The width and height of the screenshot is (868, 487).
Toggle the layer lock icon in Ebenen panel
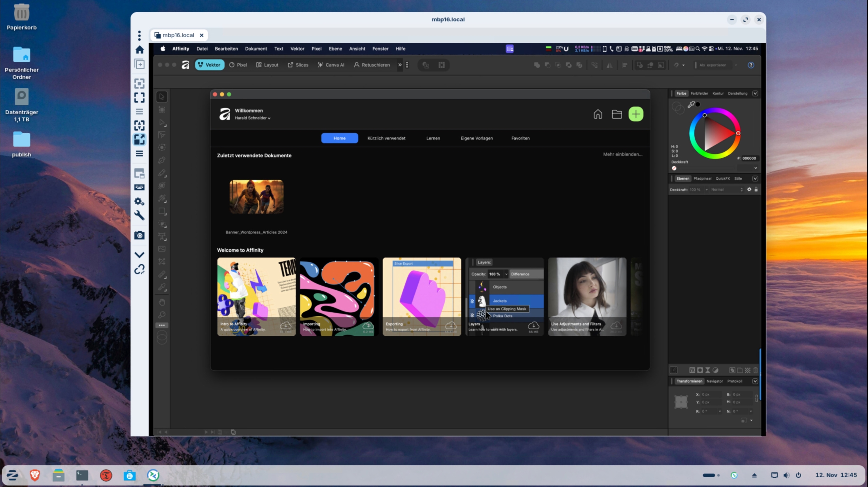click(756, 190)
